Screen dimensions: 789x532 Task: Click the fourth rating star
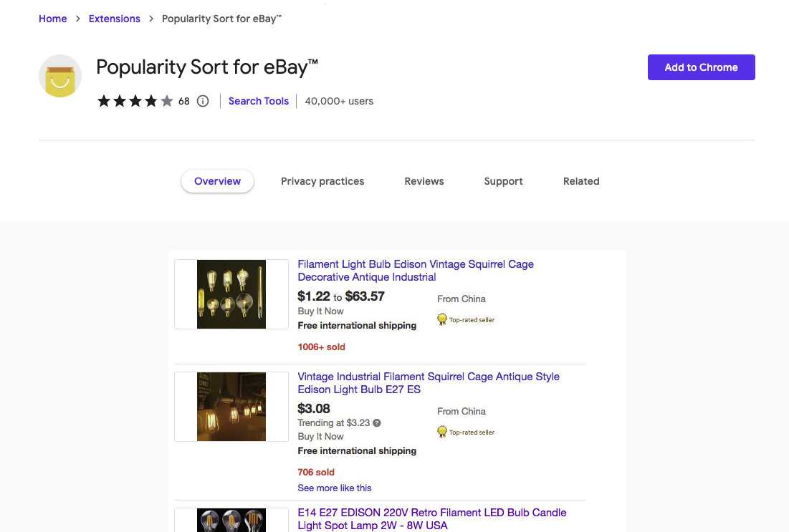point(150,101)
